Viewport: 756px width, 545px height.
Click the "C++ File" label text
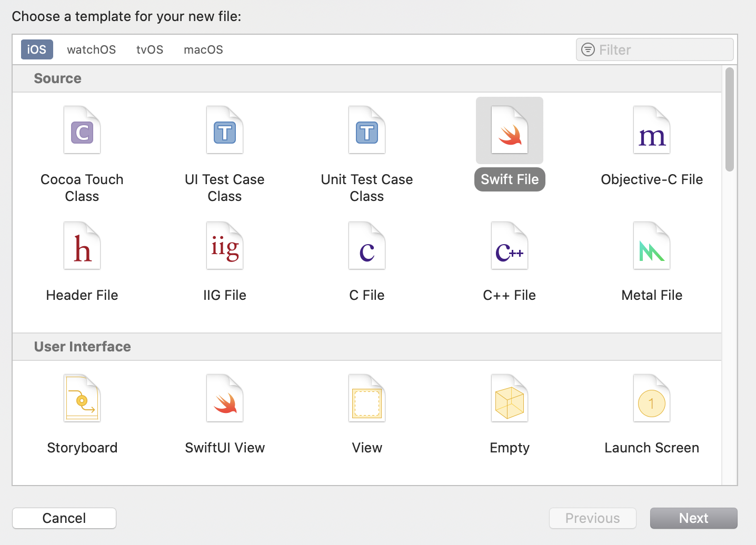click(x=510, y=295)
